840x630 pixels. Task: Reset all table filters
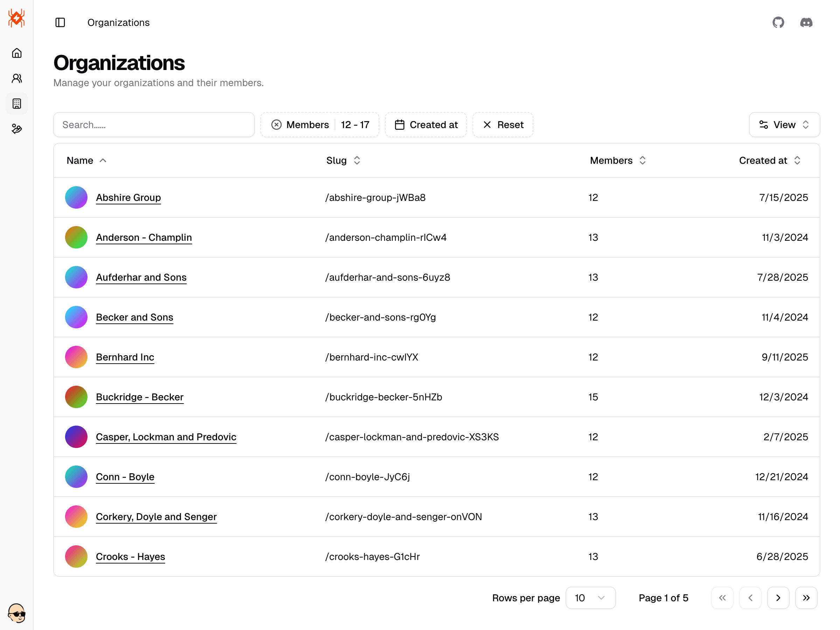pos(503,125)
